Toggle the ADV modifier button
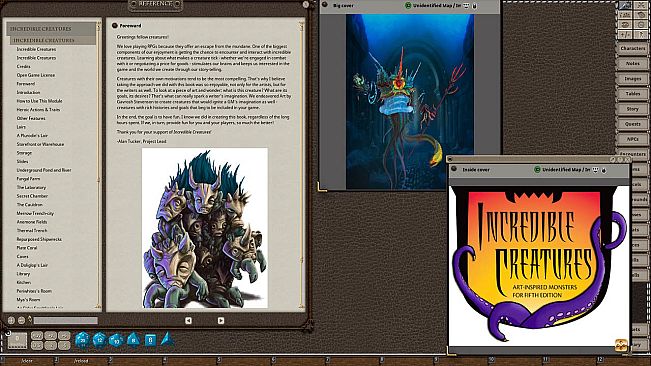The height and width of the screenshot is (366, 651). coord(37,336)
